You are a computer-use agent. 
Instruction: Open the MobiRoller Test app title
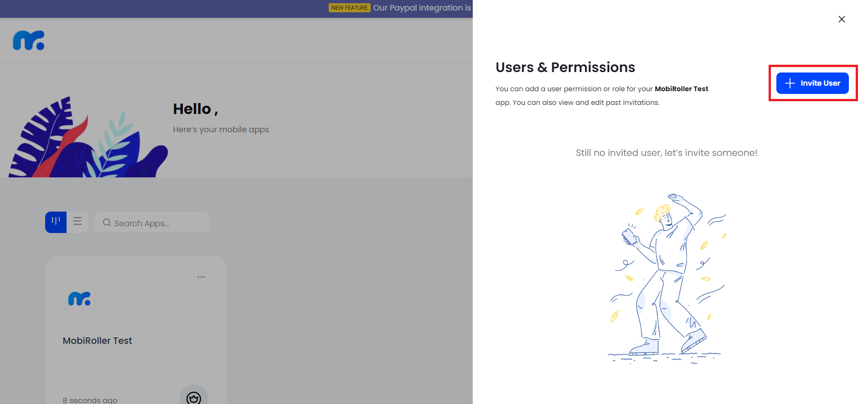pyautogui.click(x=98, y=341)
